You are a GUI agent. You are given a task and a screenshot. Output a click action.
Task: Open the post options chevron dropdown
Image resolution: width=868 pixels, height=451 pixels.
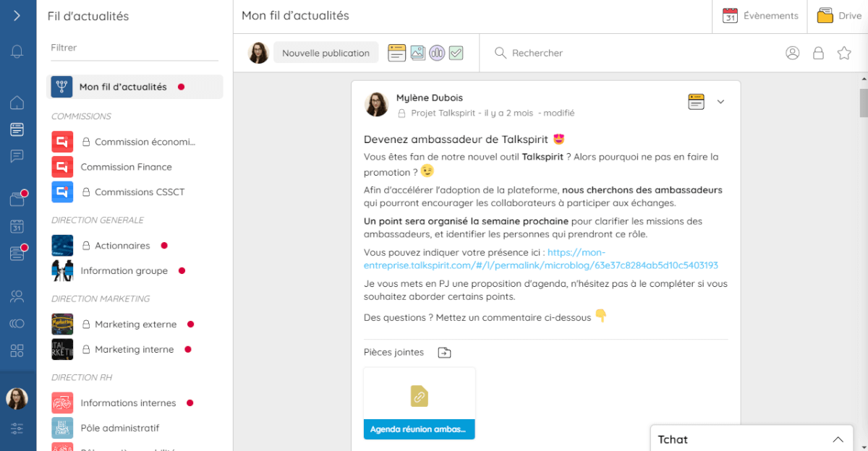pyautogui.click(x=720, y=102)
